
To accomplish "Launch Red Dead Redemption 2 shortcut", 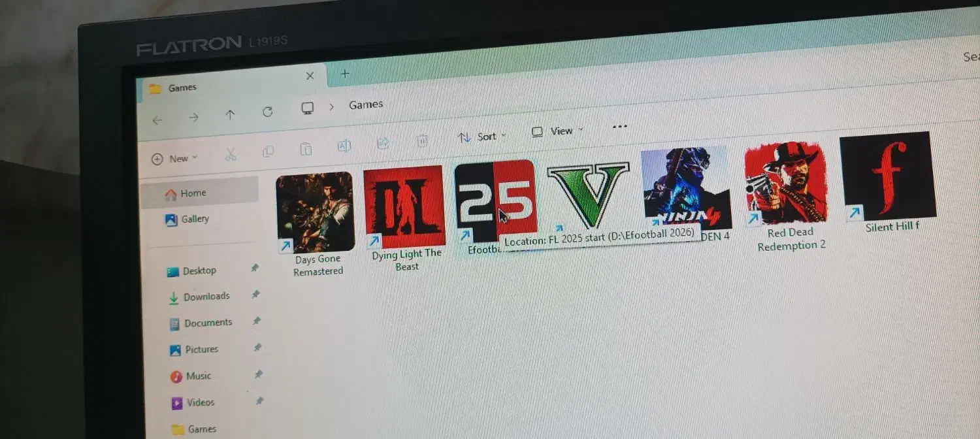I will (787, 184).
